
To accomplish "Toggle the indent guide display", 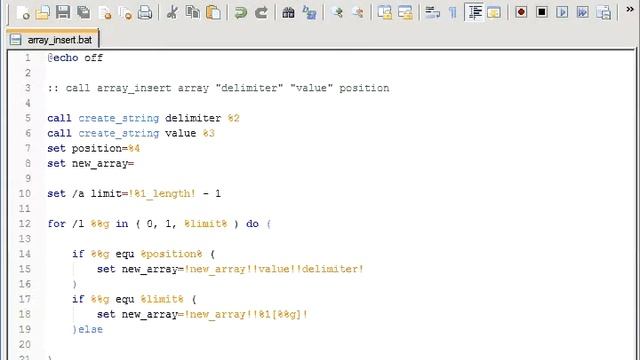I will tap(474, 13).
